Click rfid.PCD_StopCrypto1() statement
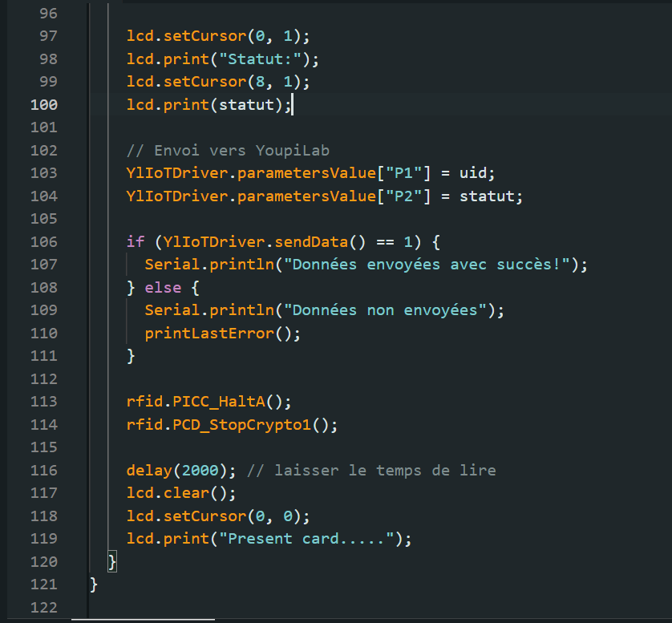672x623 pixels. pos(232,425)
